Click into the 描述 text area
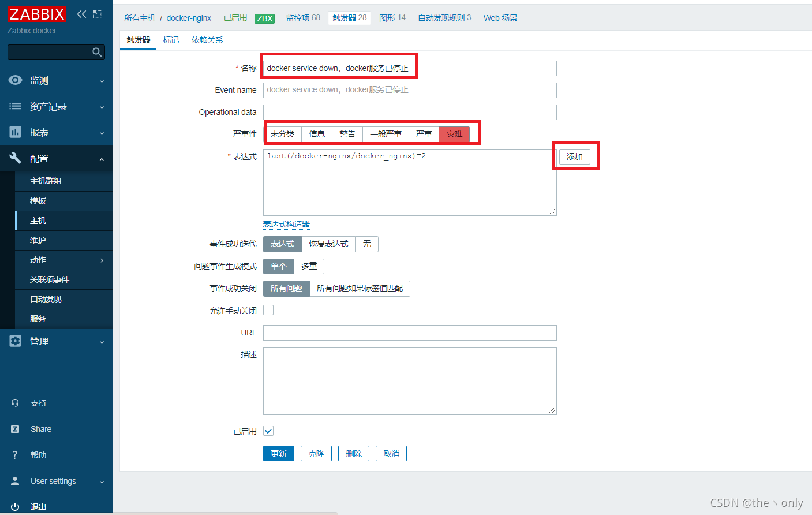812x515 pixels. coord(410,380)
